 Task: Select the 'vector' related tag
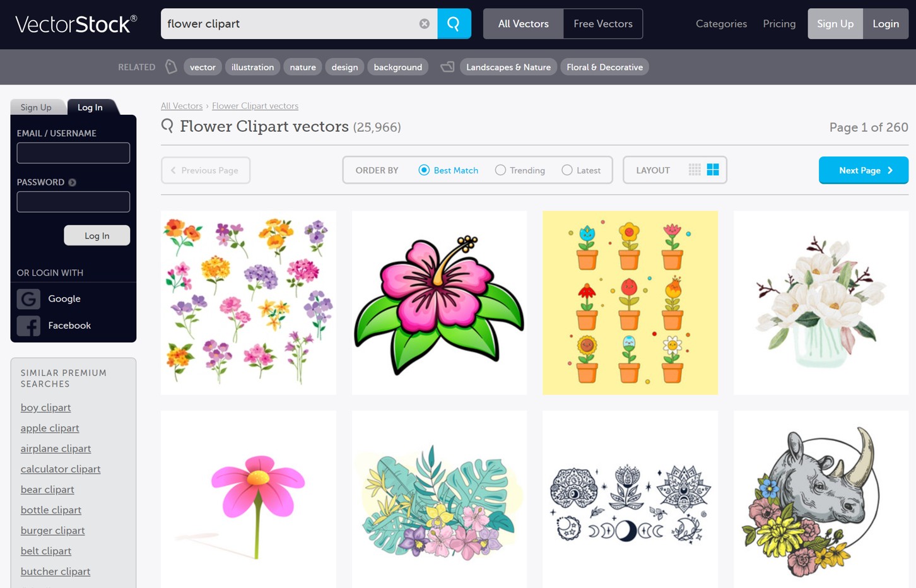tap(203, 67)
